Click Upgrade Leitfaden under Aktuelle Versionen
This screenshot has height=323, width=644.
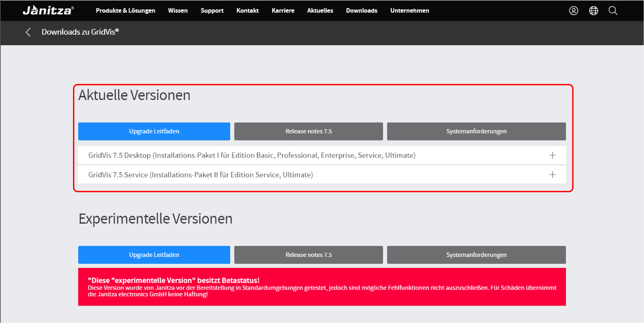[x=154, y=131]
